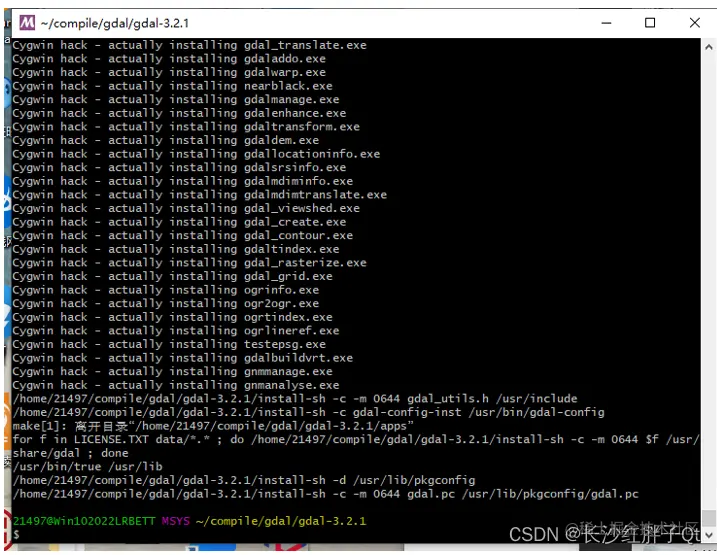The height and width of the screenshot is (555, 717).
Task: Click the line installing gdalmdimtranslate.exe
Action: coord(200,195)
